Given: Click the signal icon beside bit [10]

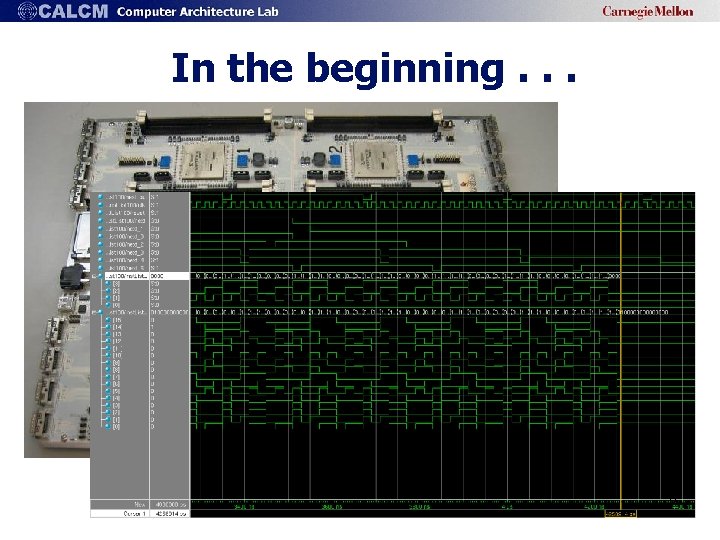Looking at the screenshot, I should coord(108,355).
